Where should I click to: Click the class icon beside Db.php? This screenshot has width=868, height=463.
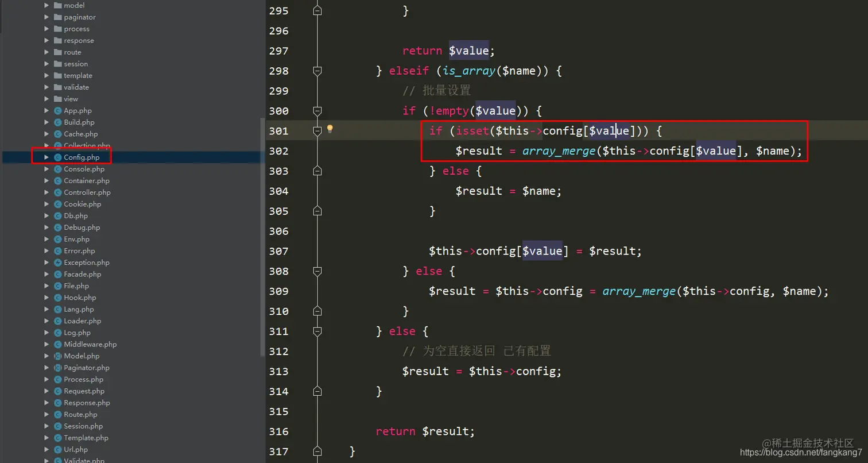click(x=57, y=216)
